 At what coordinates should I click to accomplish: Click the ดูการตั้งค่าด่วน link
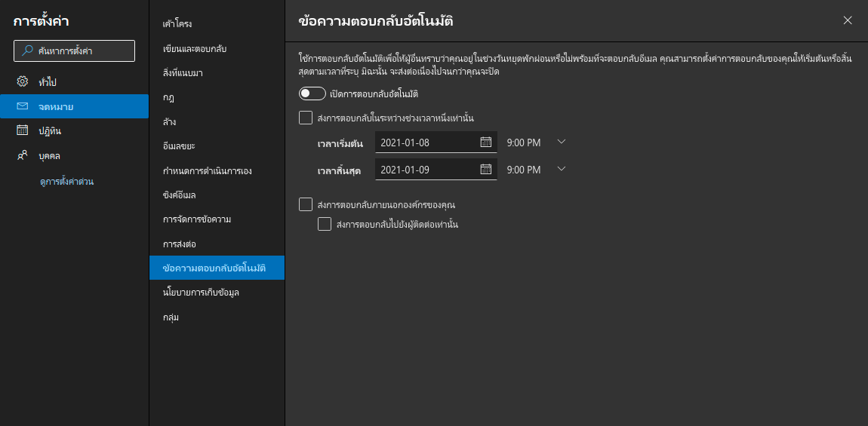[72, 182]
